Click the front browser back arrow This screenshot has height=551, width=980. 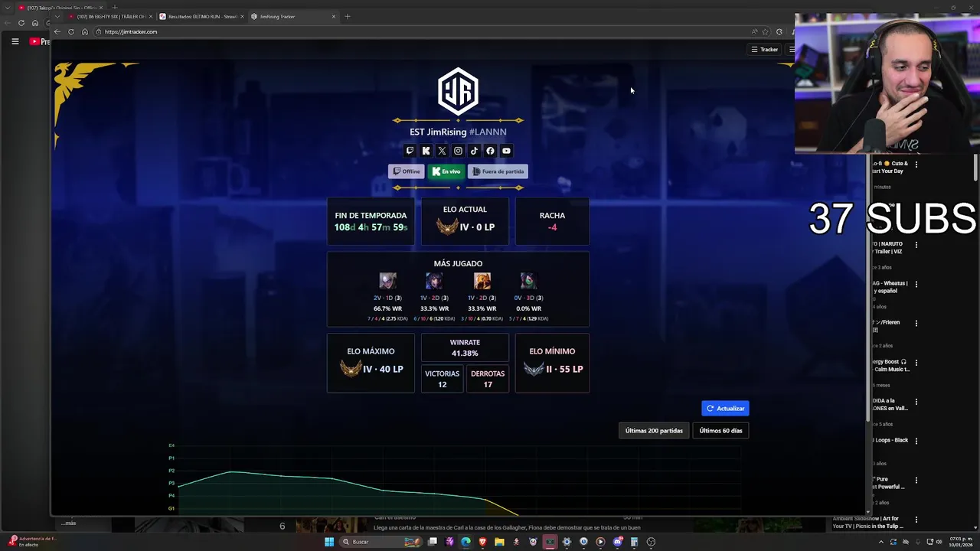tap(57, 31)
